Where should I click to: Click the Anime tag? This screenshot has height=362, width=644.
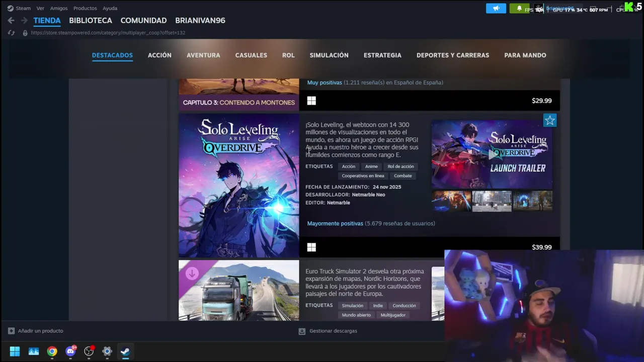pos(371,166)
